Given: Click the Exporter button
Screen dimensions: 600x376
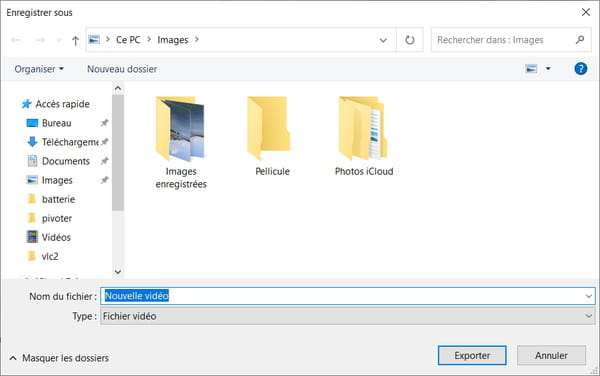Looking at the screenshot, I should point(472,355).
